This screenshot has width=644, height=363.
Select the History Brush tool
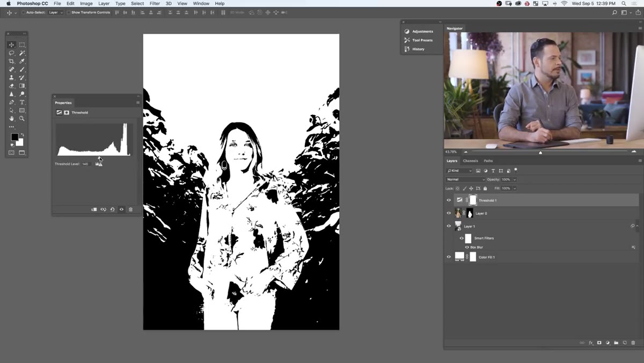coord(22,77)
